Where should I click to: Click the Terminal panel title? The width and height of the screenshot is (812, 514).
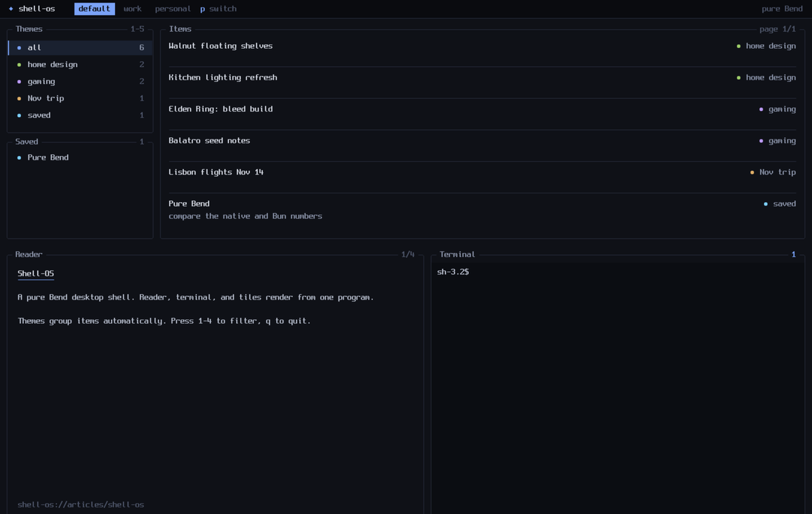tap(457, 254)
